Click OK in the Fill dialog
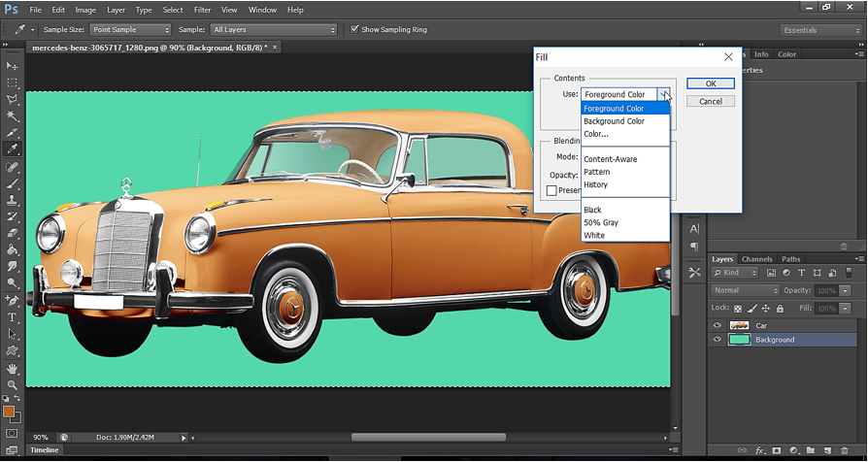 [711, 83]
